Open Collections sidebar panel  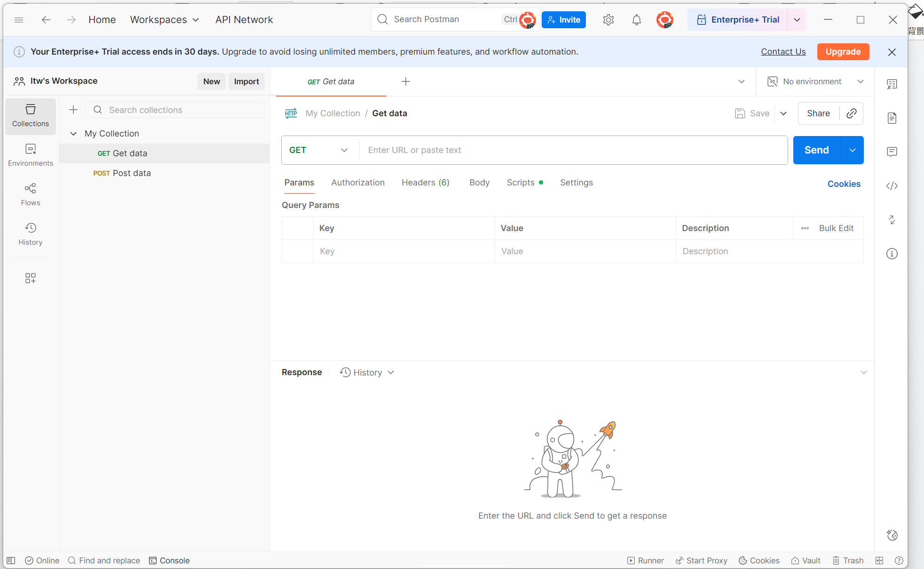[x=31, y=116]
